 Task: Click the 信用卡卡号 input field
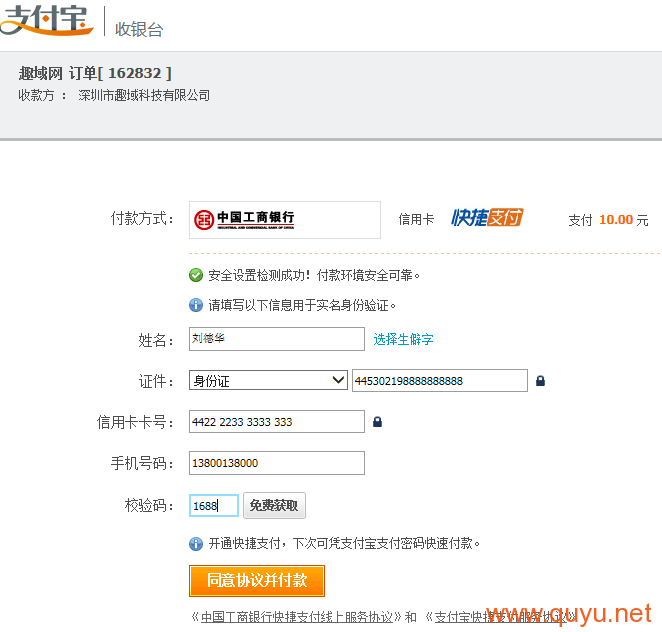pos(277,421)
